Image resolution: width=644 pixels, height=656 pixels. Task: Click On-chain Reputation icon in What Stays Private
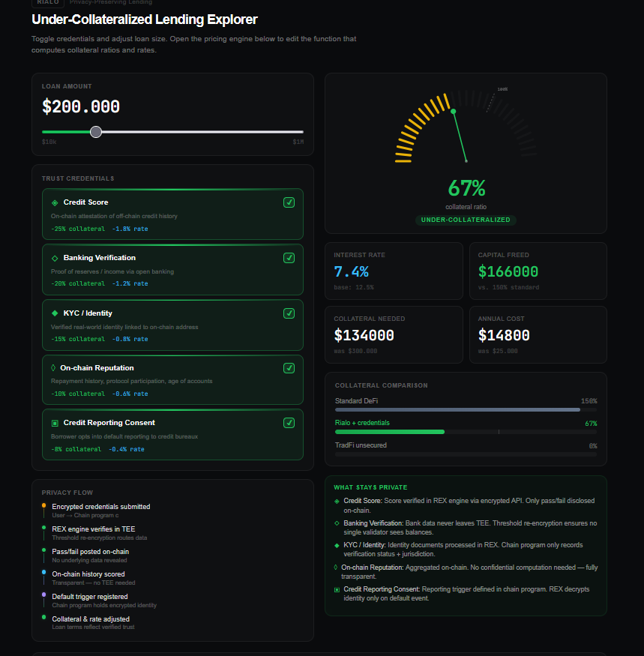(336, 568)
